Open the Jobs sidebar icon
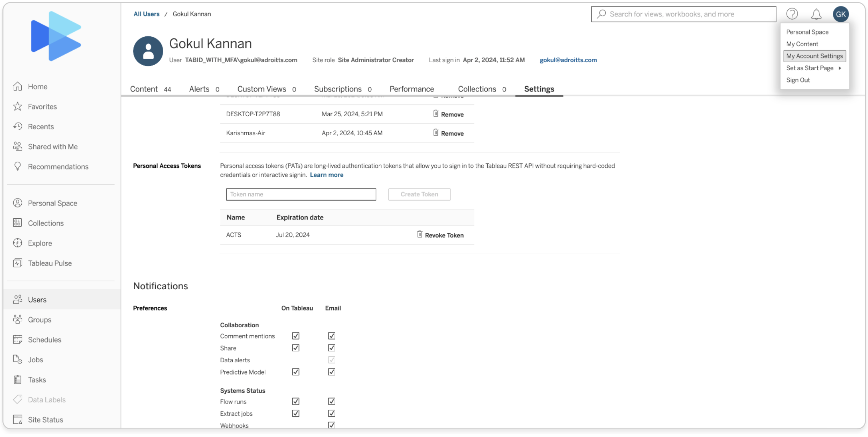 [17, 359]
